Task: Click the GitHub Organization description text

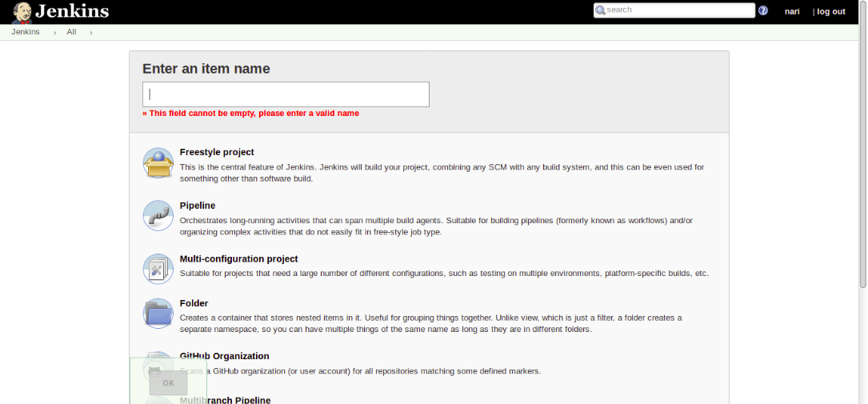Action: click(x=360, y=371)
